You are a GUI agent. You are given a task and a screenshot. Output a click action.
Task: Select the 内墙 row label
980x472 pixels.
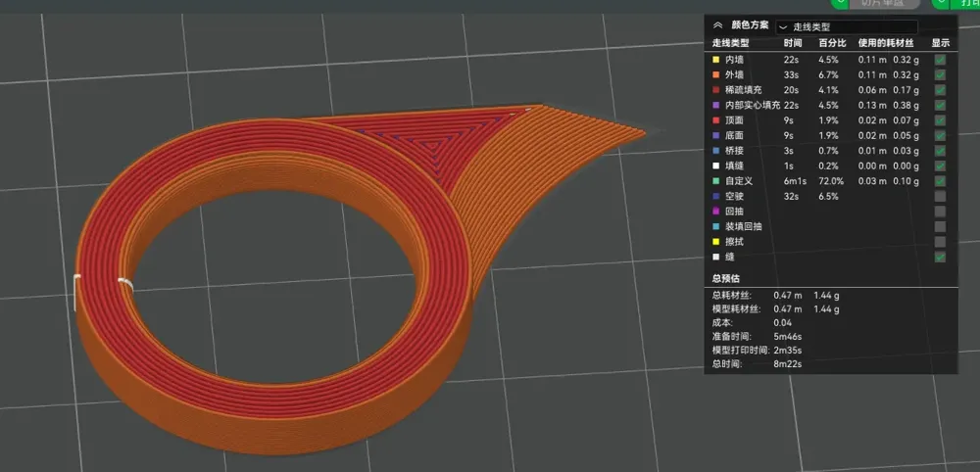click(x=734, y=60)
